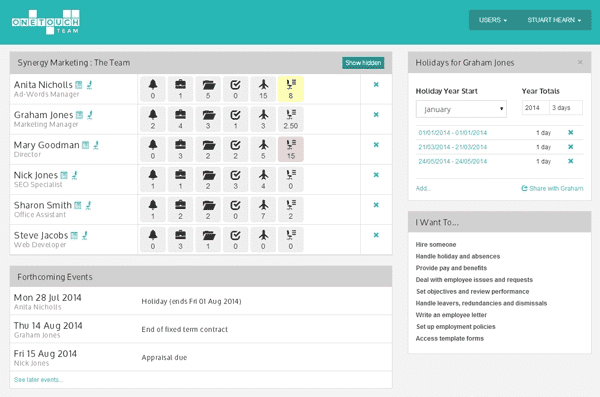The height and width of the screenshot is (397, 600).
Task: Click the 2014 year totals field
Action: tap(536, 108)
